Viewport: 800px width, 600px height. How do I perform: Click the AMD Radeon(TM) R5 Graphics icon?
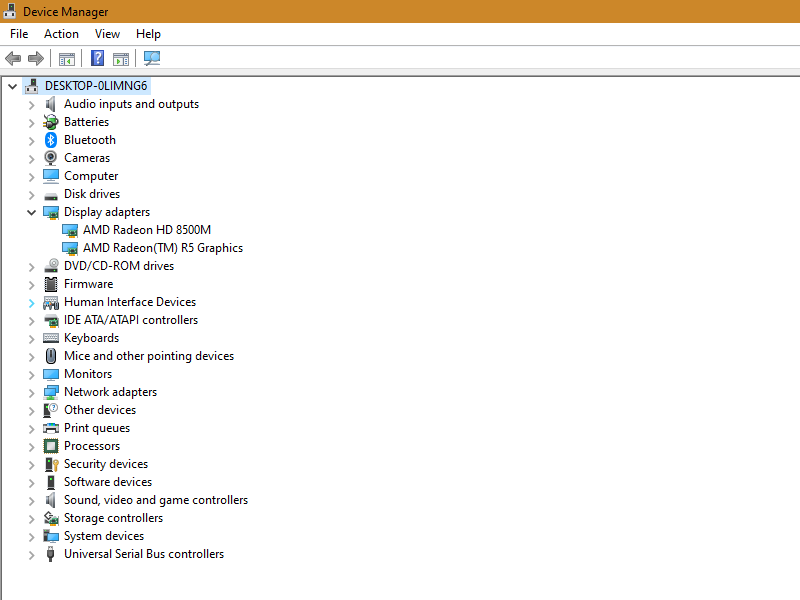point(70,248)
